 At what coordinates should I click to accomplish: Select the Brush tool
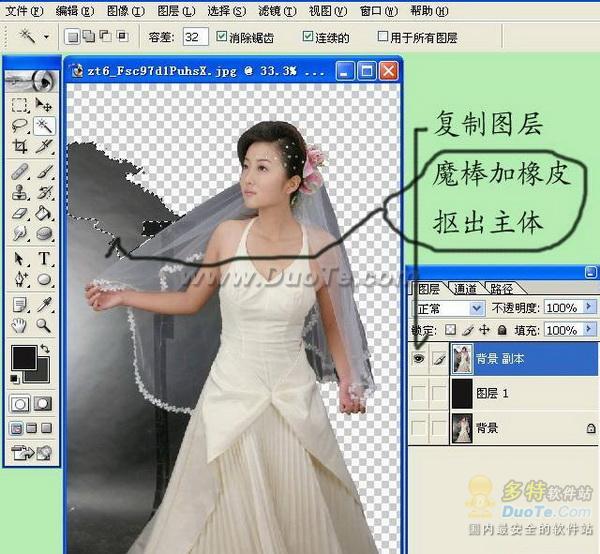(x=44, y=172)
